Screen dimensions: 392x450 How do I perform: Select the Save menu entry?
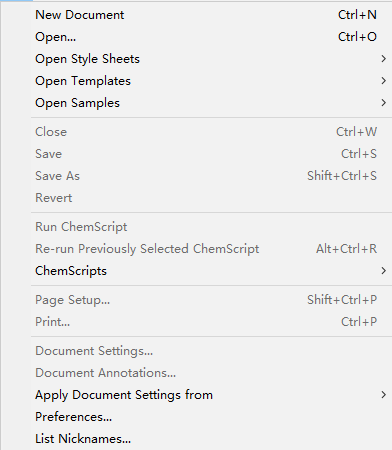(211, 154)
